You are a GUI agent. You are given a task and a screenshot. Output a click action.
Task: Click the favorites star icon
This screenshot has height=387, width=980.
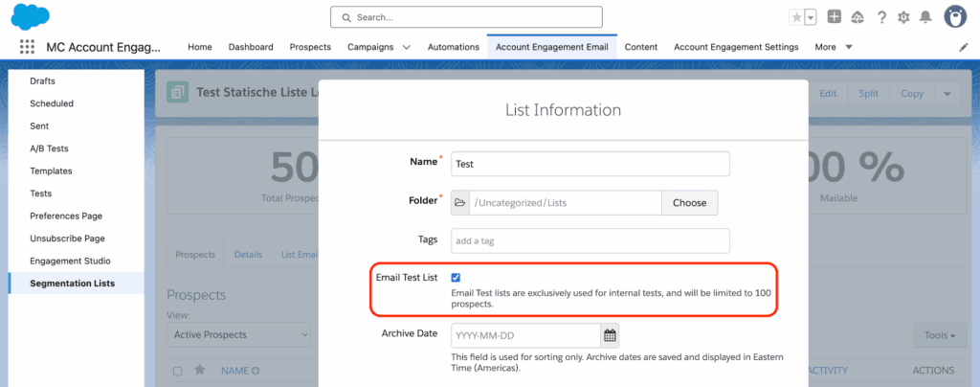pos(796,17)
